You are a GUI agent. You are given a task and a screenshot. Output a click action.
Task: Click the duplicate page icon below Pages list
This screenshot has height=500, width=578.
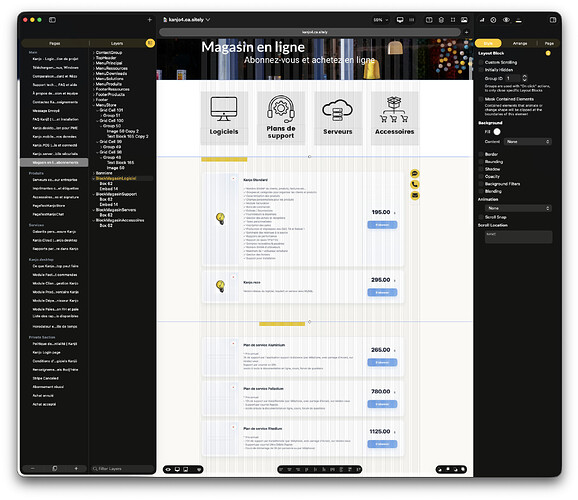(55, 469)
